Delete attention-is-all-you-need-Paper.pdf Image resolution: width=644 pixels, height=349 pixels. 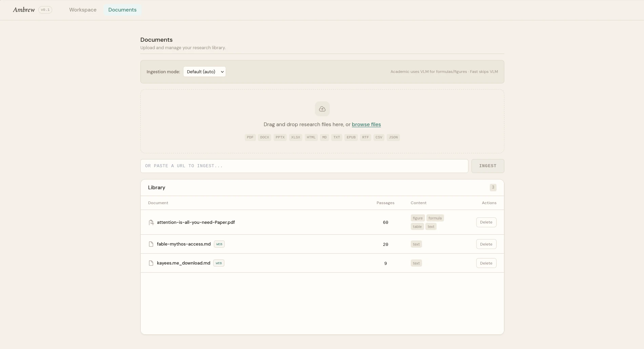[486, 222]
